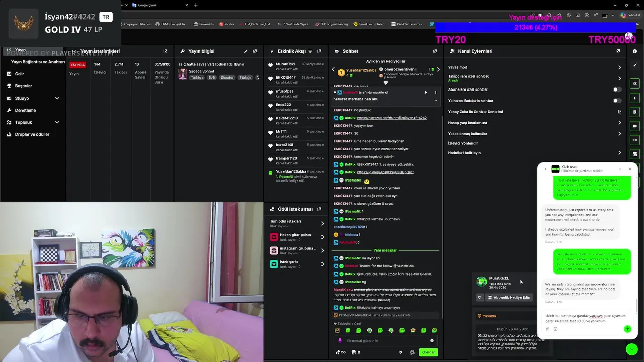Attach file in support chat
Screen dimensions: 644x362
[x=548, y=329]
